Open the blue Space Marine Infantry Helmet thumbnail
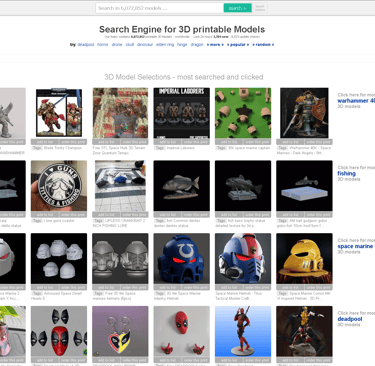This screenshot has height=366, width=375. tap(182, 258)
